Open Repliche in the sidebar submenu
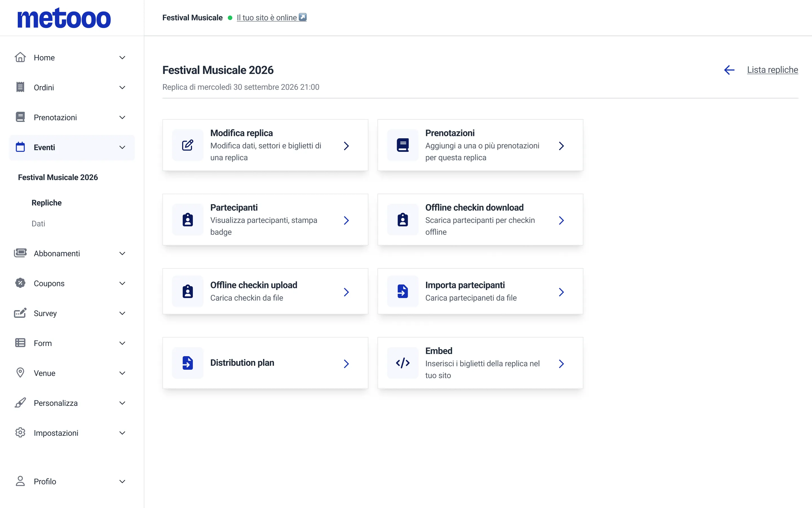 point(47,203)
